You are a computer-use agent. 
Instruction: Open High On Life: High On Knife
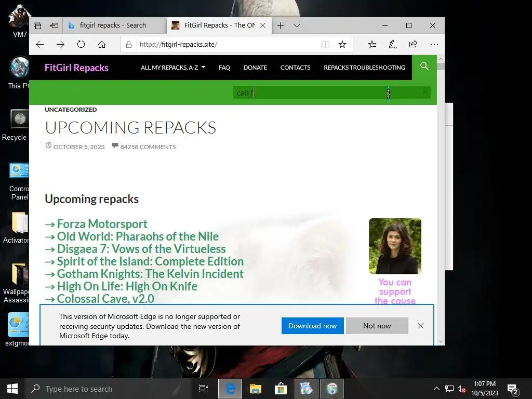pos(127,287)
